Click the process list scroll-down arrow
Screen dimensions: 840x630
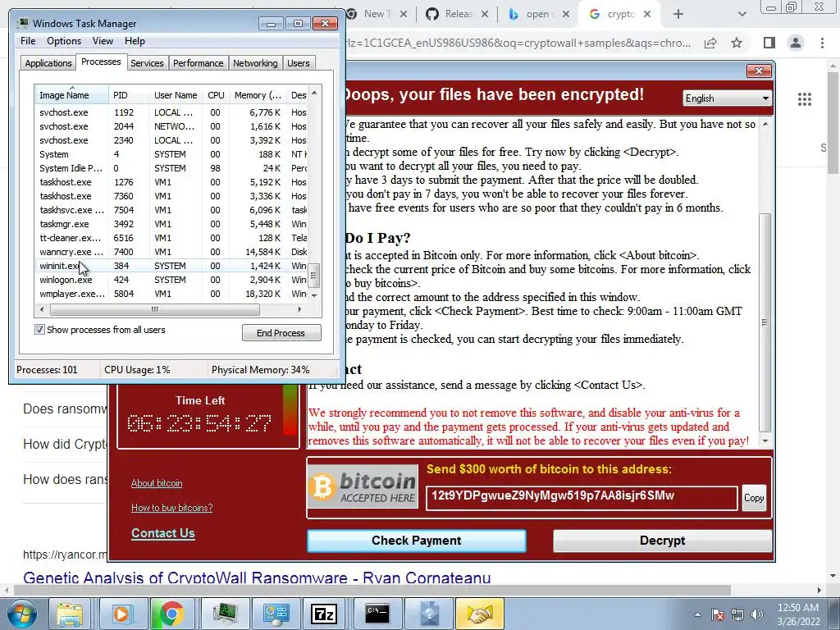(314, 295)
